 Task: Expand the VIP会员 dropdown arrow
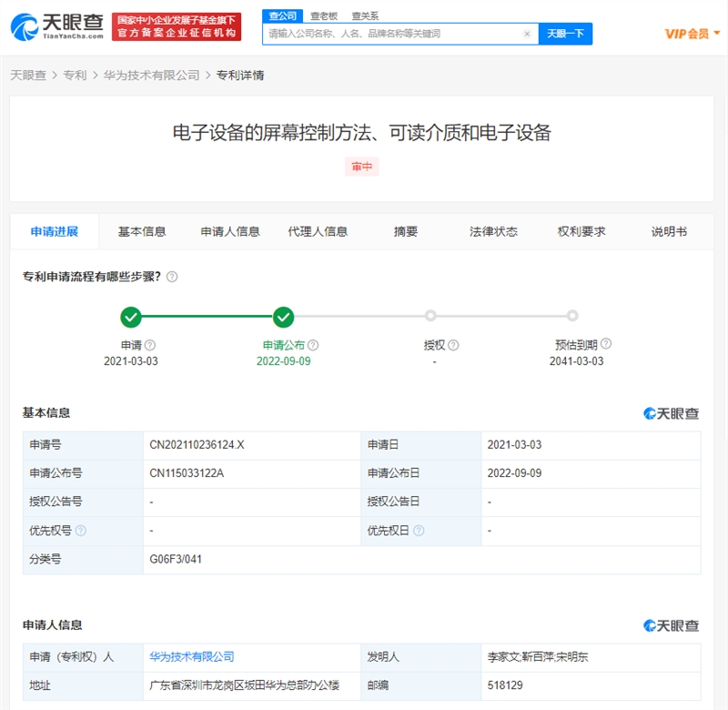[717, 33]
